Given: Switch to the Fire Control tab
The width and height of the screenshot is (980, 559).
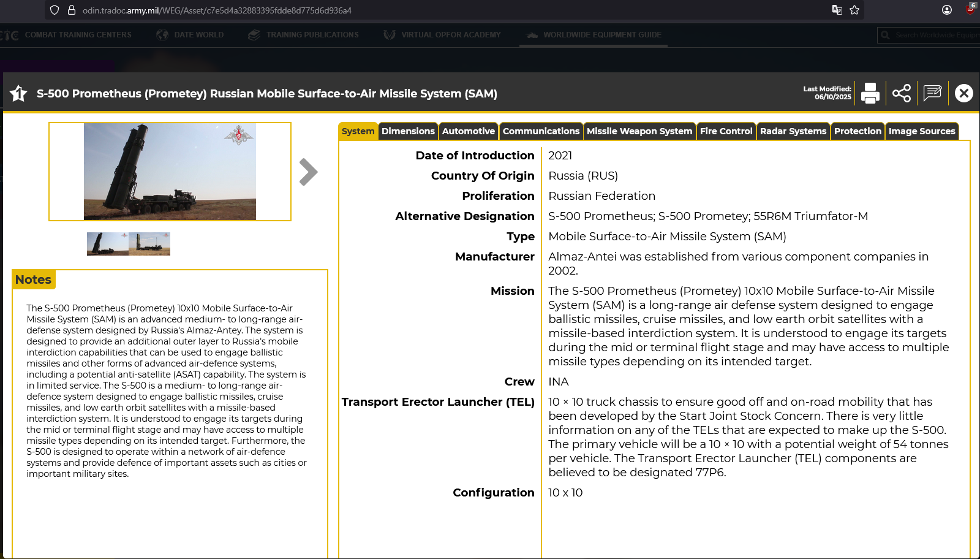Looking at the screenshot, I should pos(726,131).
